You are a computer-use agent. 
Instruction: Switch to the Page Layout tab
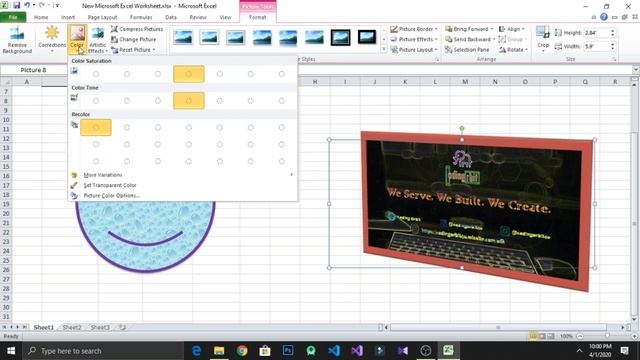pos(102,17)
